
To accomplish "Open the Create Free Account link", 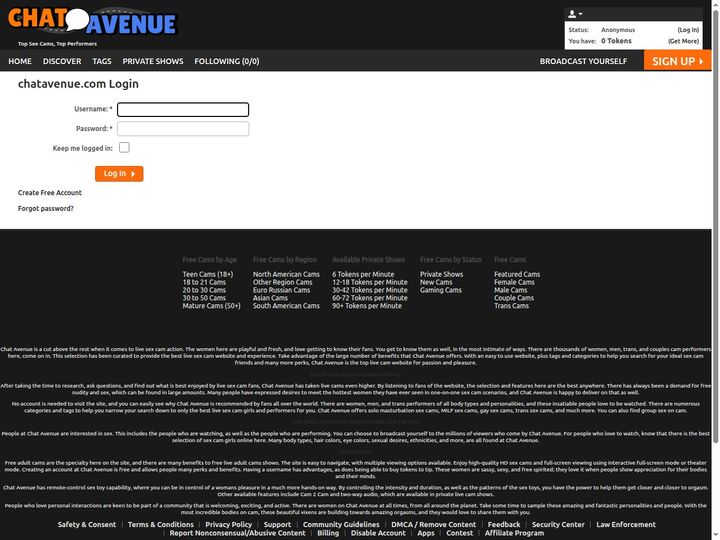I will [50, 192].
